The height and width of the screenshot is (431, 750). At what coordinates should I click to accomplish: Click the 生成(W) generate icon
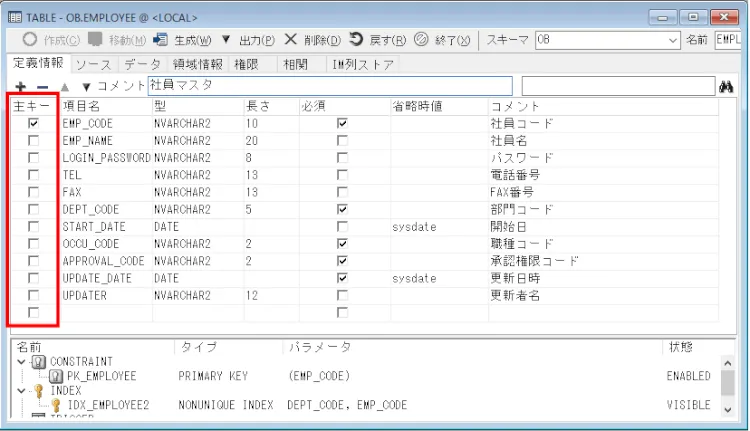point(160,40)
